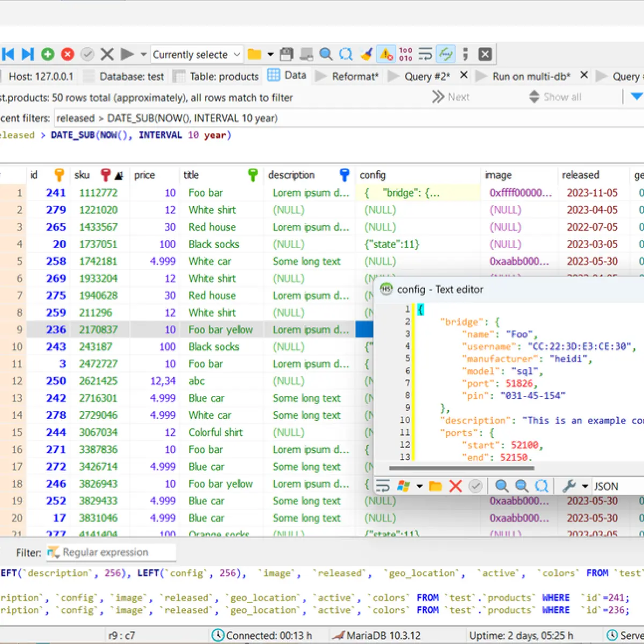This screenshot has height=644, width=644.
Task: Switch to the Table: products tab
Action: pyautogui.click(x=217, y=76)
